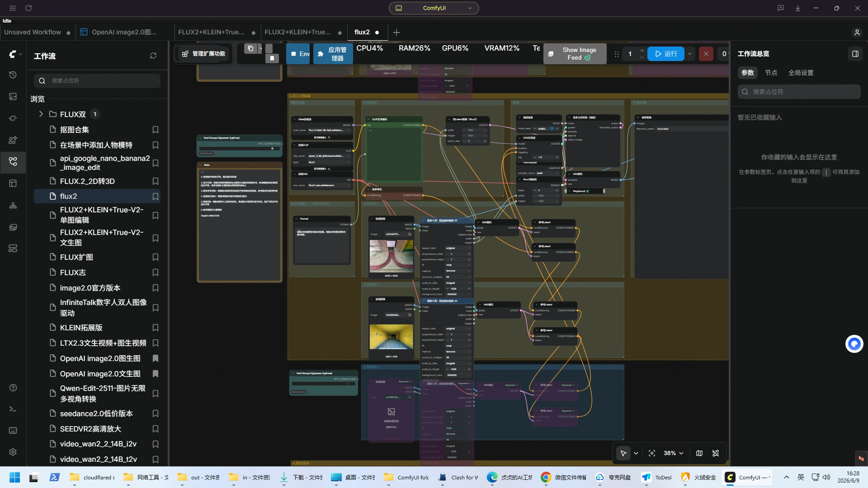Toggle the right panel layout icon
This screenshot has height=488, width=868.
(x=855, y=54)
